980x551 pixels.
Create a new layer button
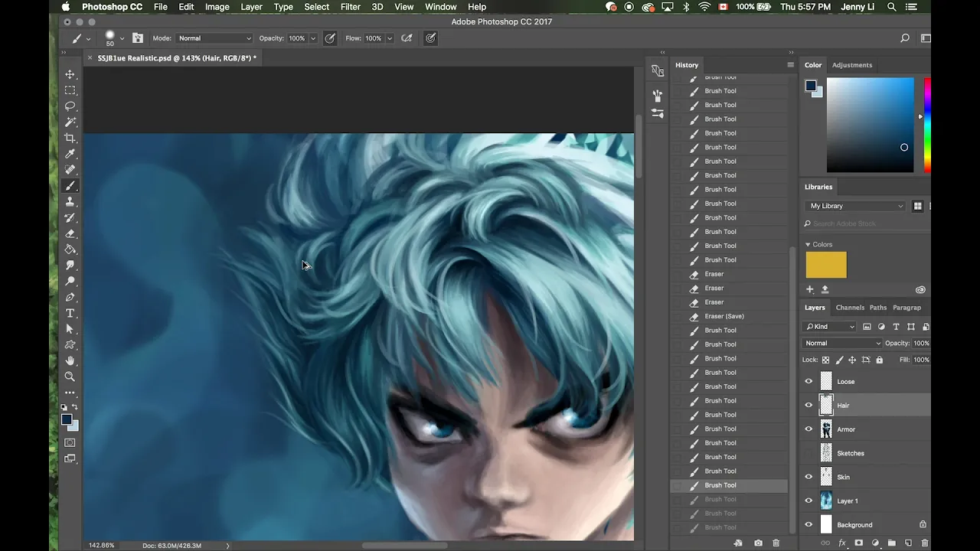point(909,543)
